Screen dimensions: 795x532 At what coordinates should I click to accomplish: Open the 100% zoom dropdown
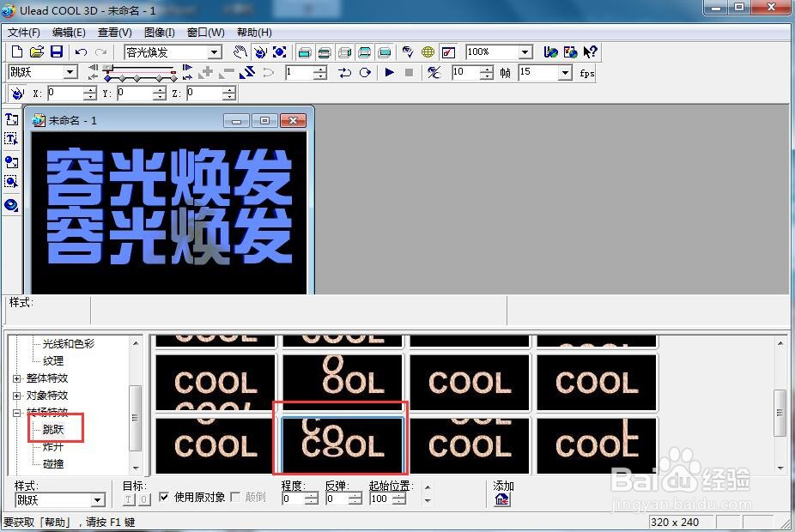pyautogui.click(x=525, y=51)
